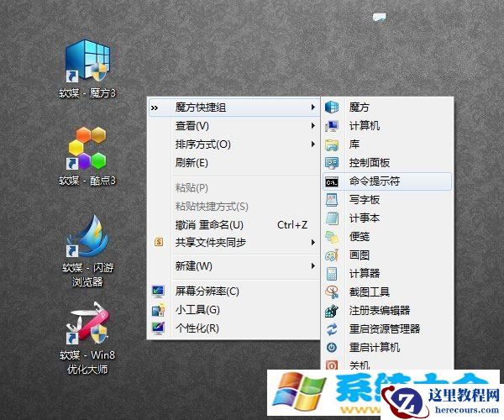Viewport: 504px width, 420px height.
Task: Click the 计算机 computer icon
Action: (332, 126)
